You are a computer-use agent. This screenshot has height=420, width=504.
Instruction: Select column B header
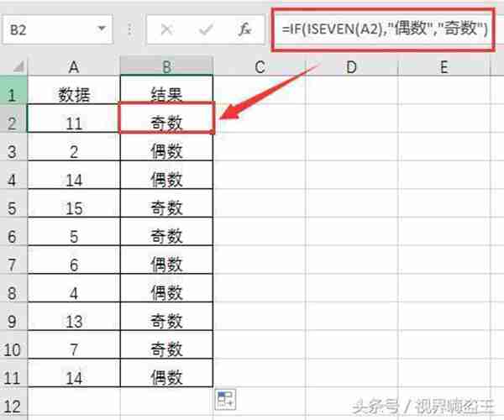(x=166, y=67)
